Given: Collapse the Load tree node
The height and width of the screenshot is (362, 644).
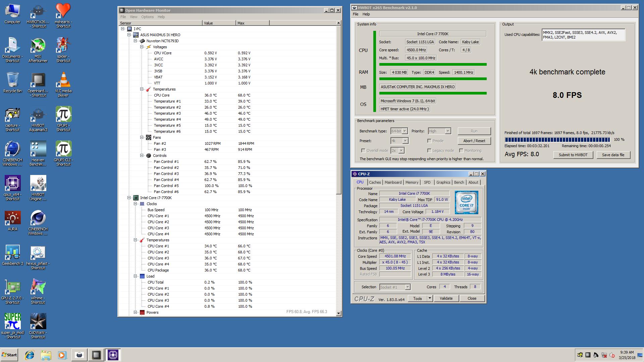Looking at the screenshot, I should tap(136, 276).
